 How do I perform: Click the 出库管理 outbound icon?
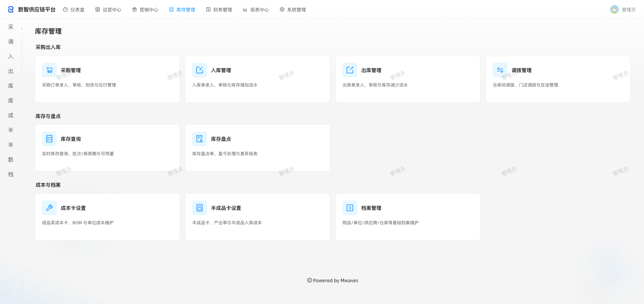click(350, 70)
